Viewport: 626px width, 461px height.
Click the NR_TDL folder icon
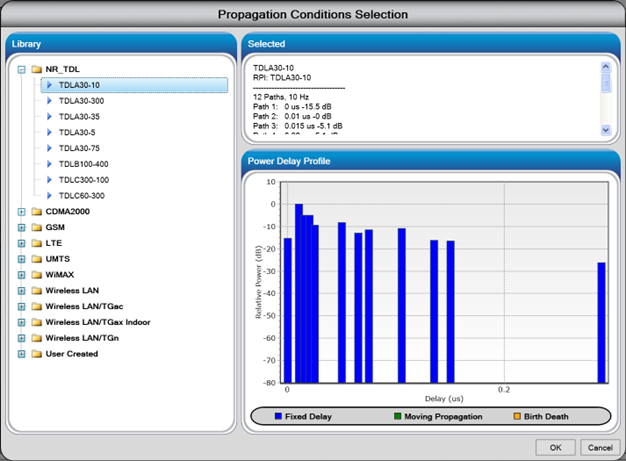(36, 70)
